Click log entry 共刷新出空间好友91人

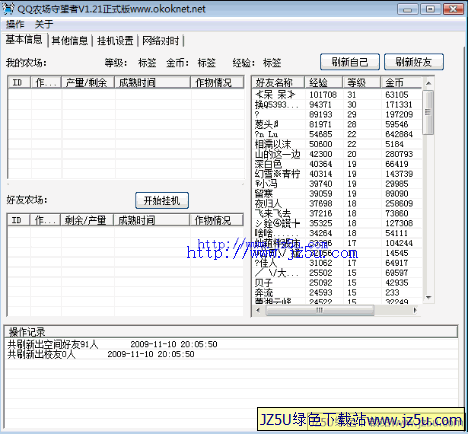click(x=231, y=344)
